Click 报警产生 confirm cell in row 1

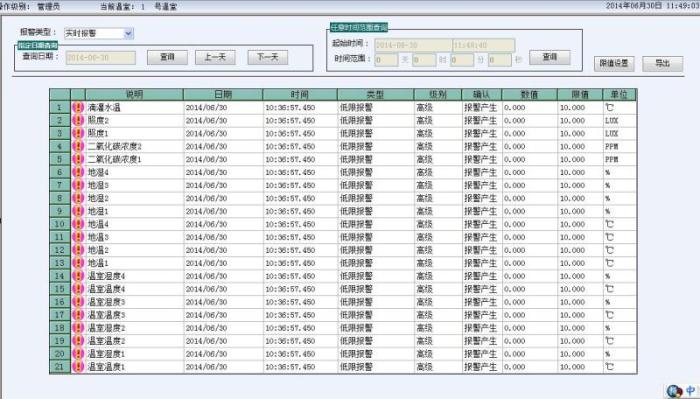(x=482, y=108)
